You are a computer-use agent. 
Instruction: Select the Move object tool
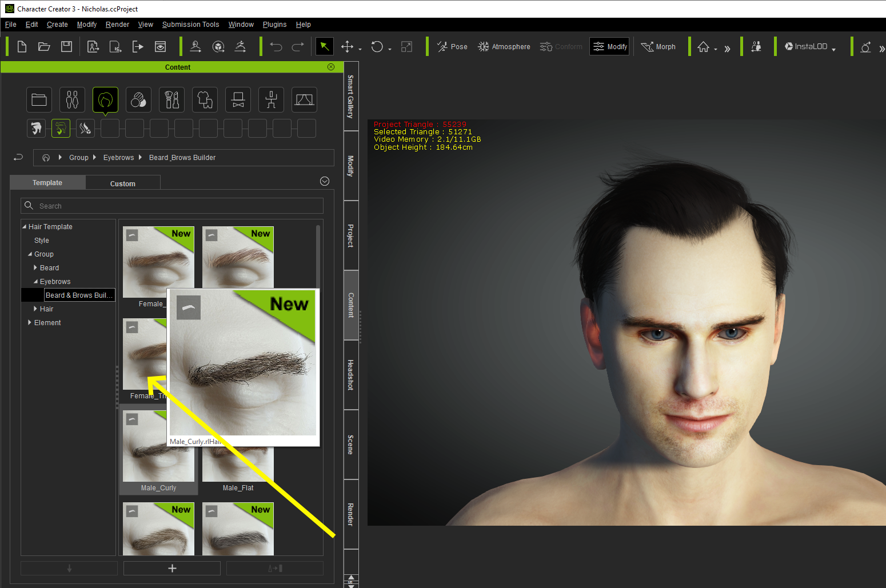click(x=347, y=47)
